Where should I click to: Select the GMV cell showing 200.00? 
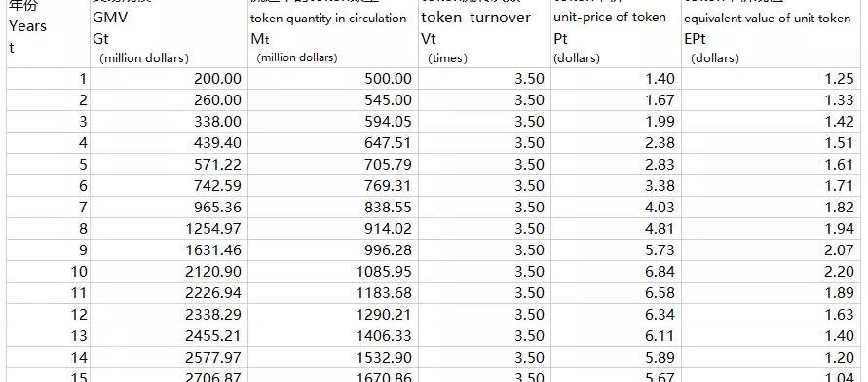click(x=169, y=79)
